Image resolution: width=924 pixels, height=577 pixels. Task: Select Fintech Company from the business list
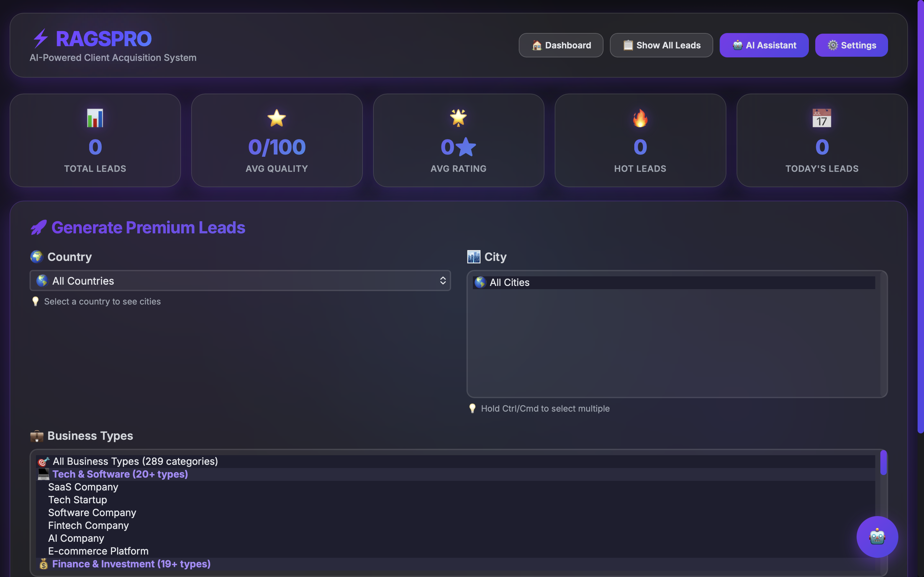click(89, 525)
